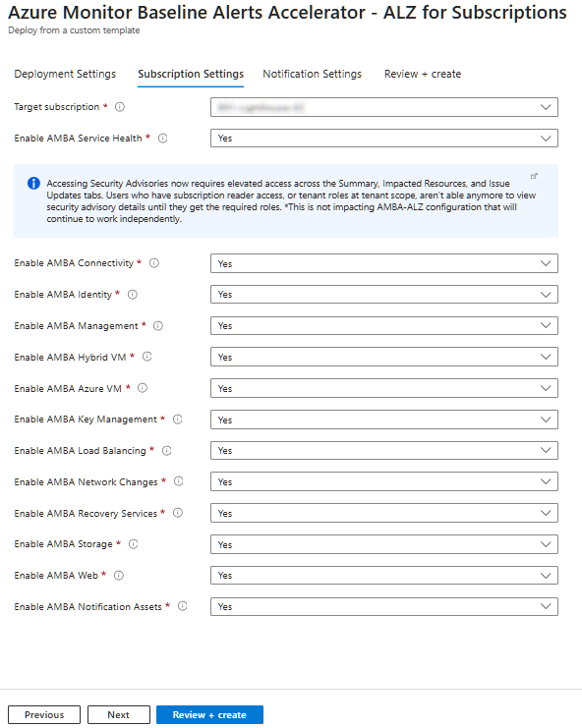Go to Notification Settings tab
582x728 pixels.
(312, 74)
